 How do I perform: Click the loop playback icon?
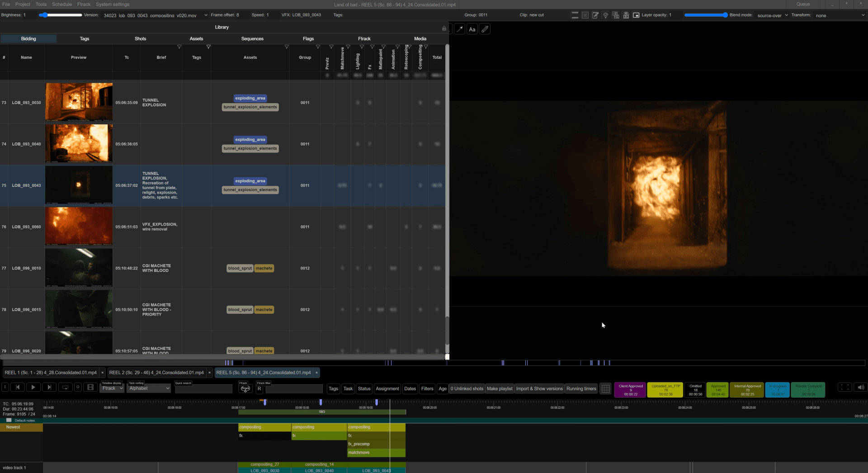point(65,388)
